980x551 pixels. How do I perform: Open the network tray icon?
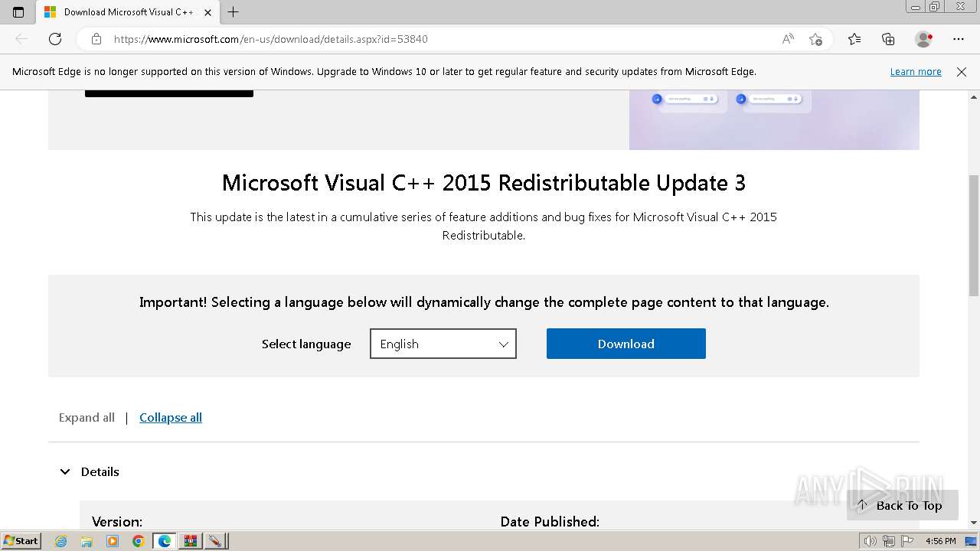click(888, 541)
